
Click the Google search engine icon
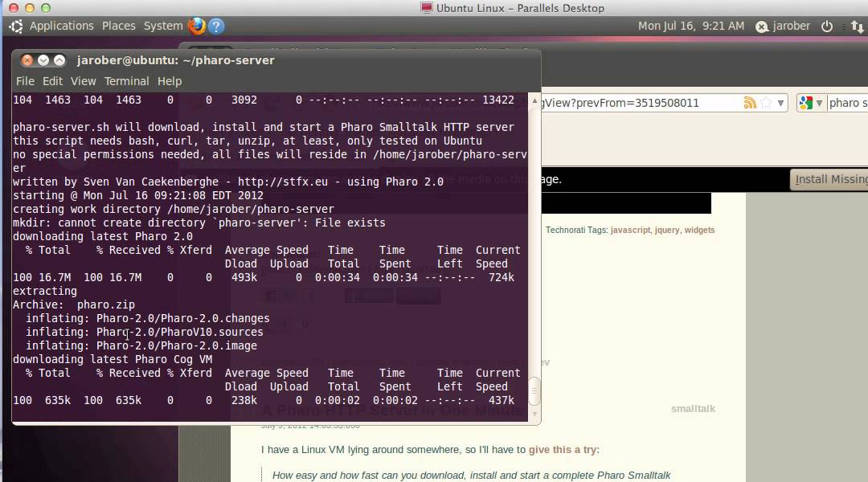click(x=806, y=103)
